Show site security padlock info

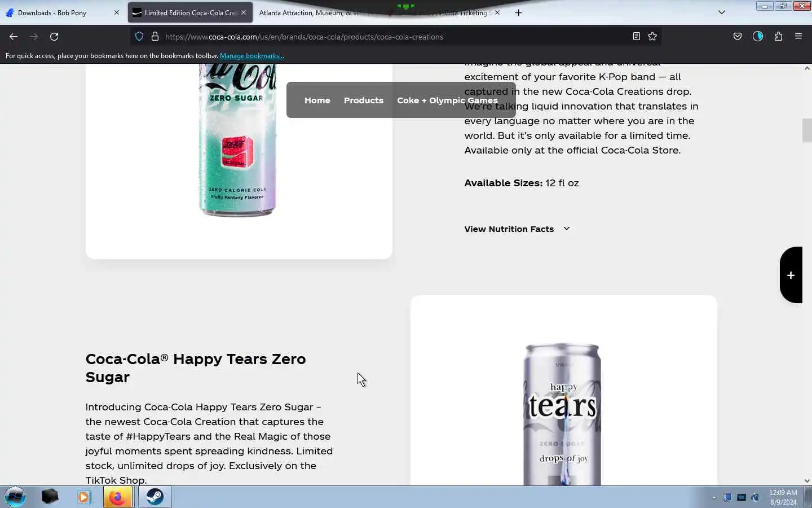point(155,37)
